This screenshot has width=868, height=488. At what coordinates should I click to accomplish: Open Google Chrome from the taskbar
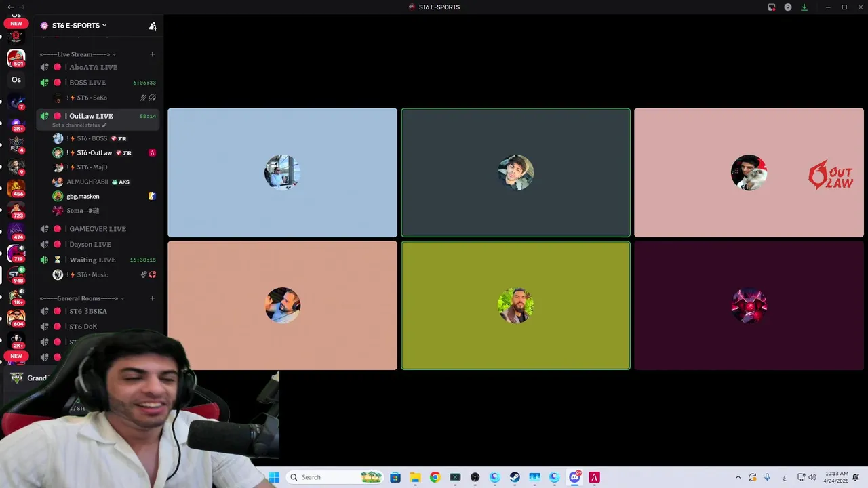click(435, 477)
